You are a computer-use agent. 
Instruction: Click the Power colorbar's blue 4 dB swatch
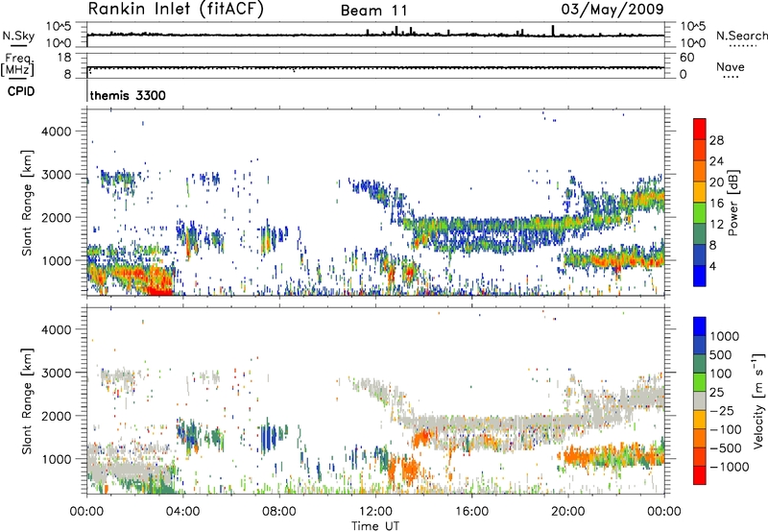point(700,276)
